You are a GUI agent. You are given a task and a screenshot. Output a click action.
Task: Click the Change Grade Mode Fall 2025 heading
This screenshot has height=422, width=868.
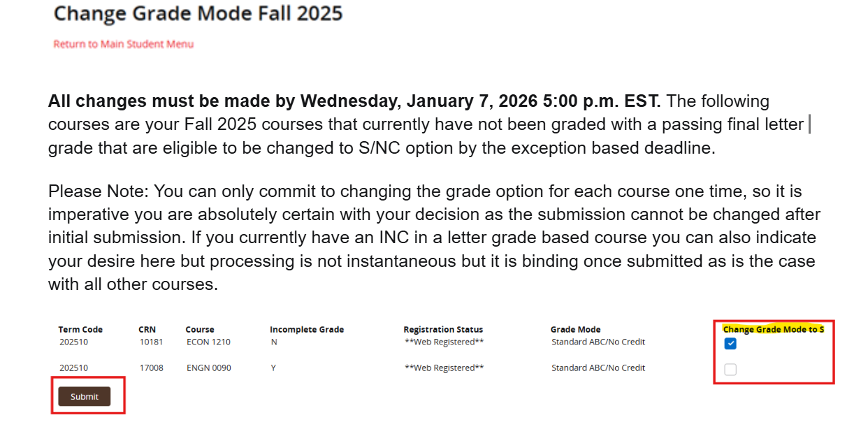coord(198,13)
